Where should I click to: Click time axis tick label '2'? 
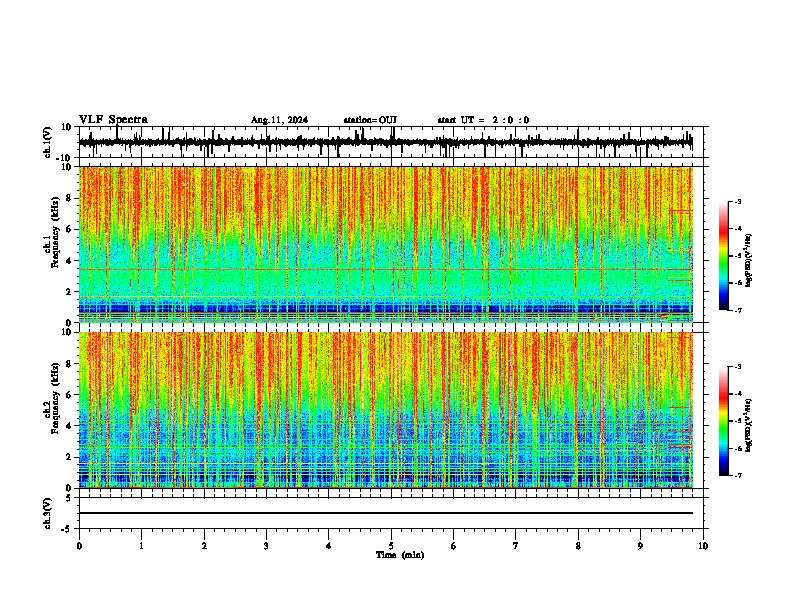204,546
